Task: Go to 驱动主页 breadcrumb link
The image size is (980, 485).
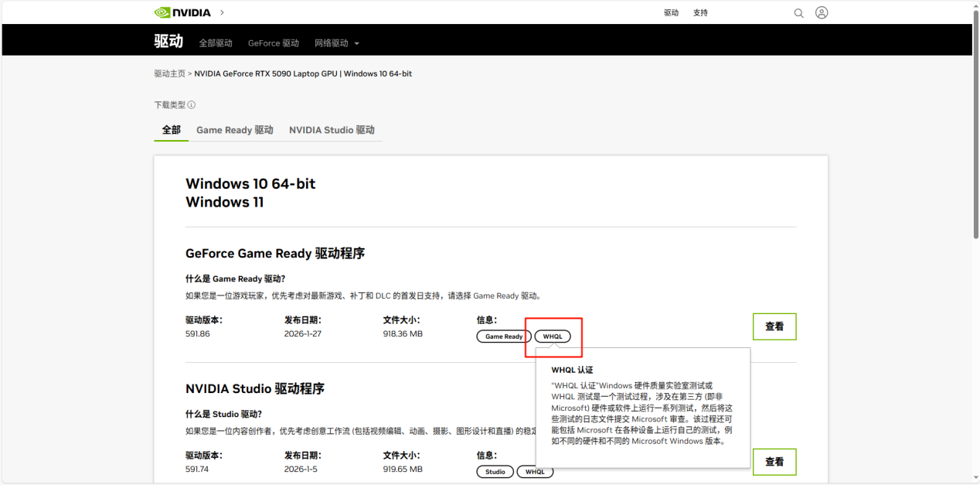Action: pyautogui.click(x=169, y=73)
